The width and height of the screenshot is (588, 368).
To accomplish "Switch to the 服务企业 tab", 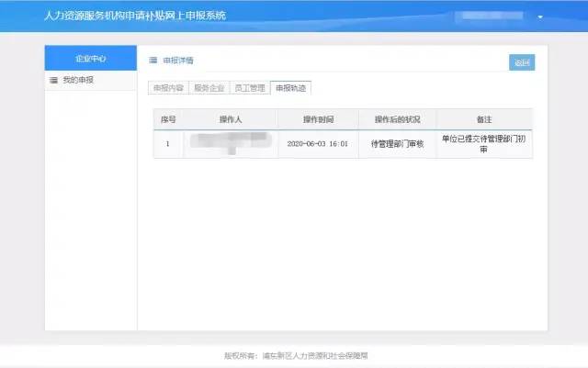I will [x=209, y=88].
